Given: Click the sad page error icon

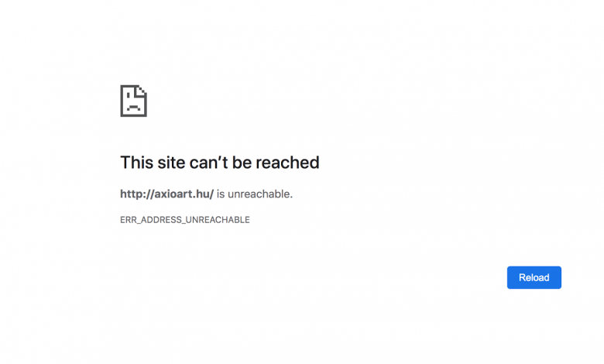Looking at the screenshot, I should pos(134,101).
